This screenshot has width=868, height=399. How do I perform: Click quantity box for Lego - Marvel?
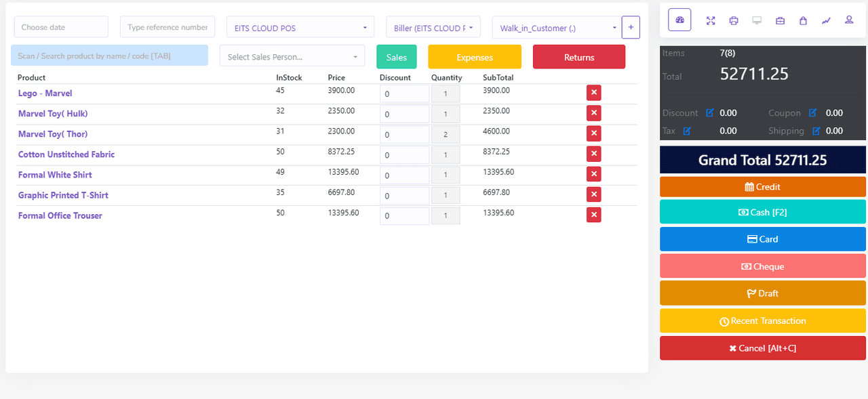click(446, 93)
